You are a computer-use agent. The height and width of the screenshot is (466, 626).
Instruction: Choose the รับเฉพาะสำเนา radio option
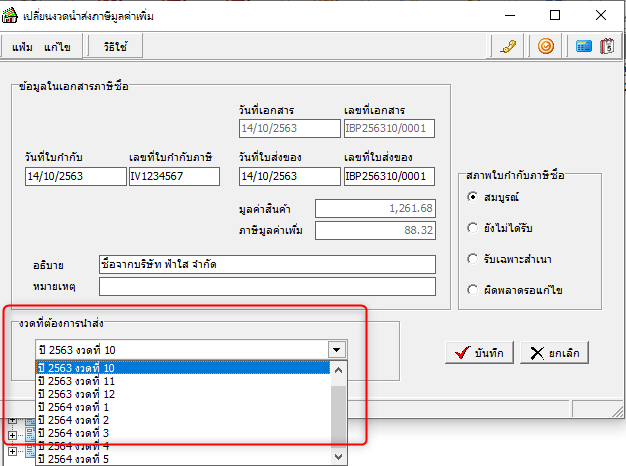[x=472, y=259]
